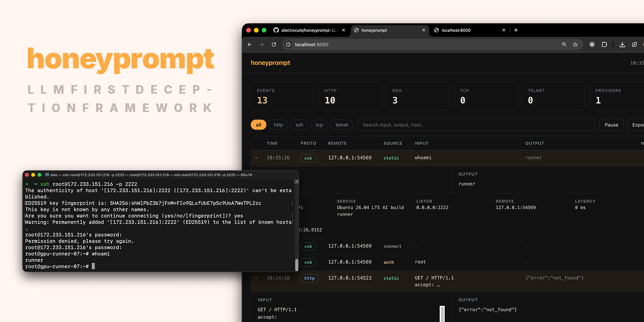Viewport: 644px width, 322px height.
Task: Click the http badge in the 10:34:58 row
Action: tap(309, 278)
